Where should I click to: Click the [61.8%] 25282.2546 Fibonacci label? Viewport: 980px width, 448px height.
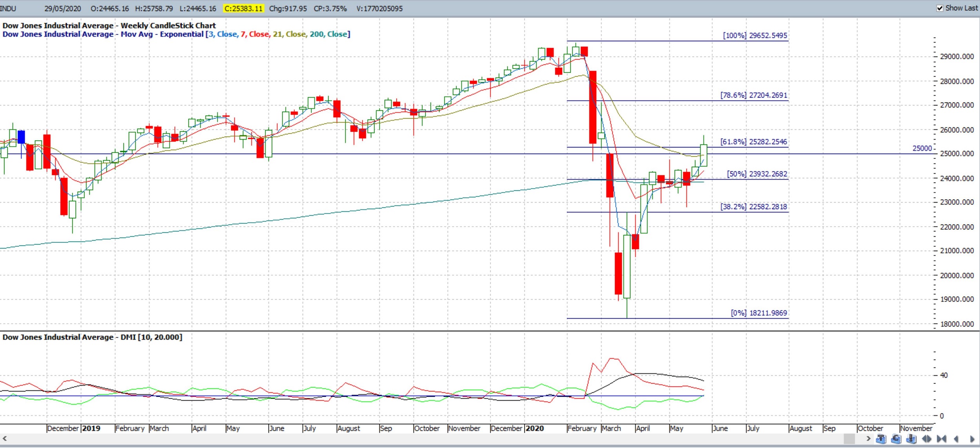[x=753, y=142]
